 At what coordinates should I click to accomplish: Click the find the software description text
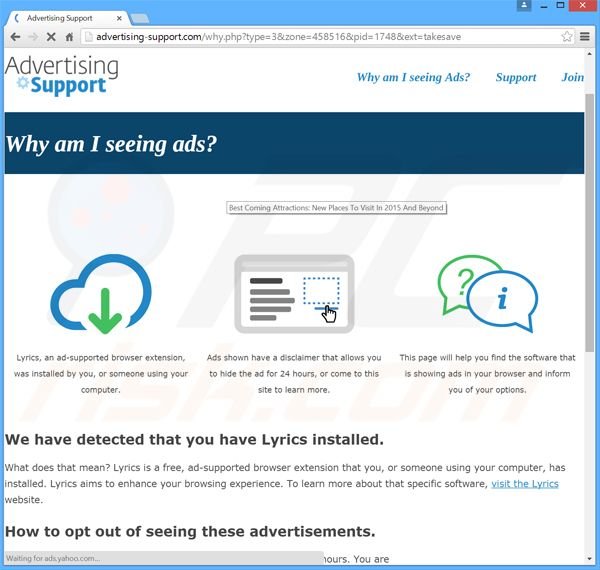coord(488,374)
